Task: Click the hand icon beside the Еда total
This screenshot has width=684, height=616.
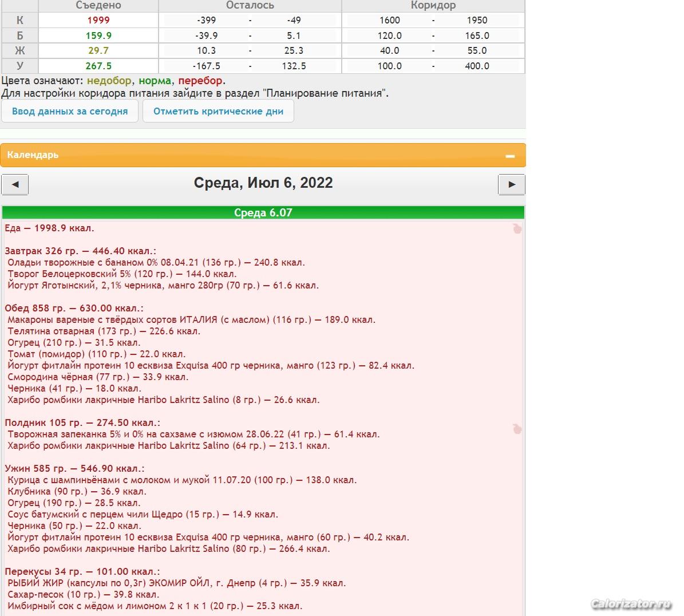Action: [517, 229]
